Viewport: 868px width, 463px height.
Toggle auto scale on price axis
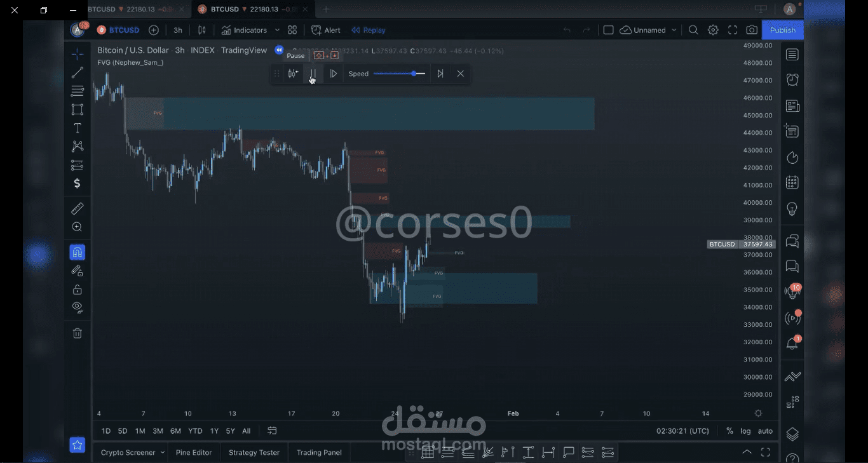point(765,431)
